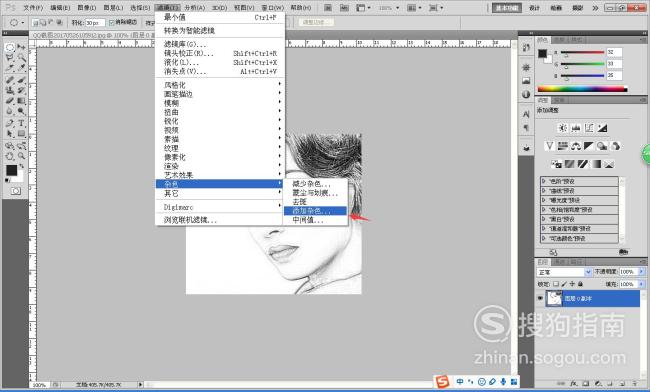The width and height of the screenshot is (650, 392).
Task: Add a Color Balance adjustment
Action: pos(576,146)
